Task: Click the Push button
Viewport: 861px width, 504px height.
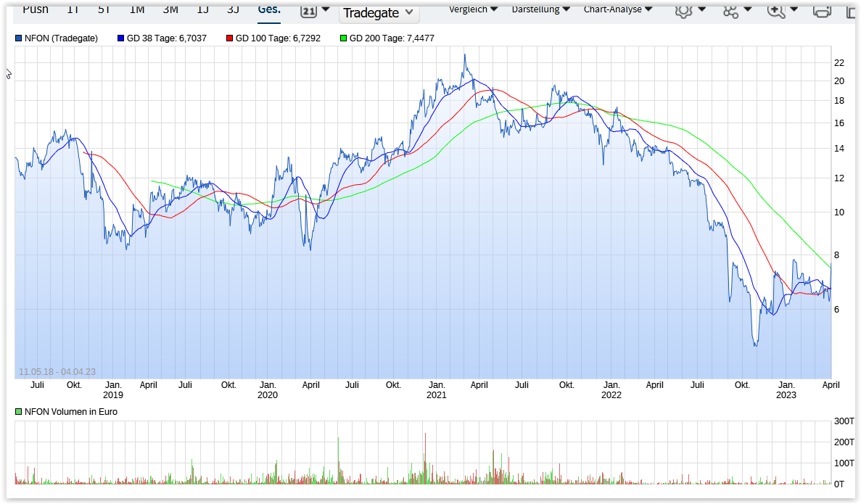Action: coord(36,9)
